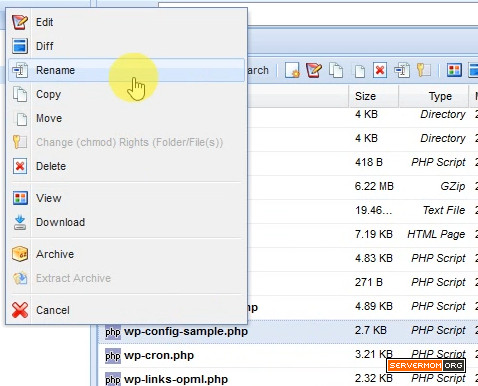Sort by the Type column header
This screenshot has height=386, width=478.
tap(433, 96)
